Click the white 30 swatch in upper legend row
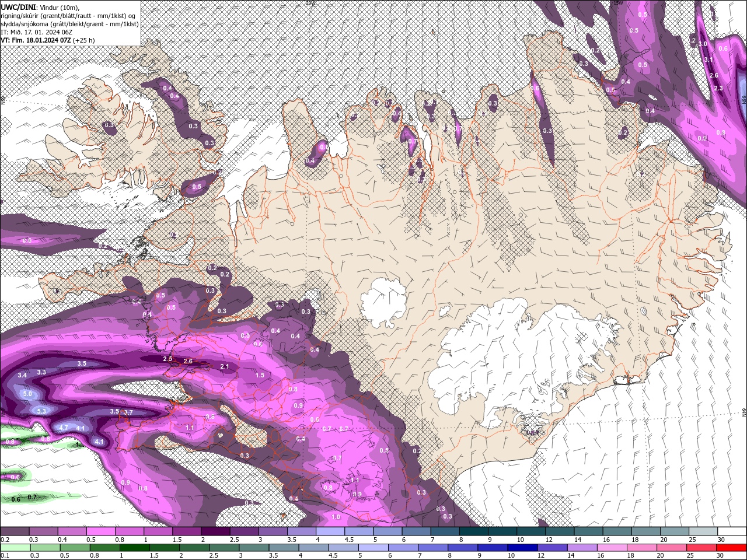This screenshot has height=560, width=747. [x=732, y=531]
